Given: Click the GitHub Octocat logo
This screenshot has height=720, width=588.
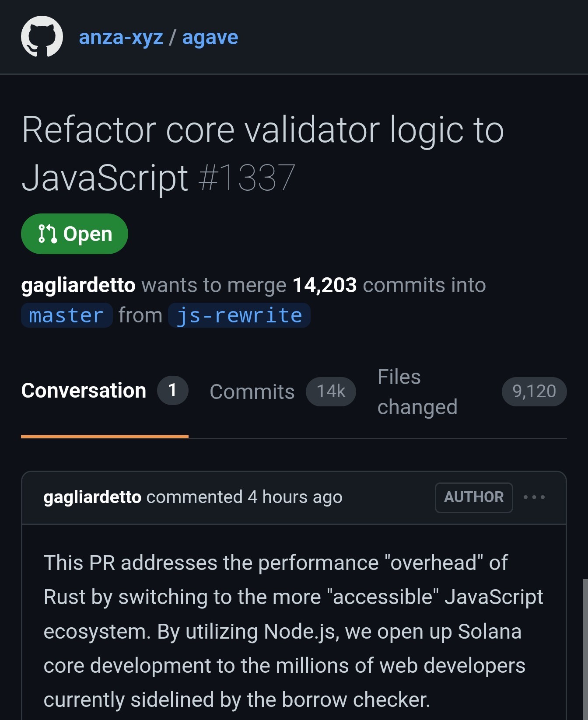Looking at the screenshot, I should 42,37.
